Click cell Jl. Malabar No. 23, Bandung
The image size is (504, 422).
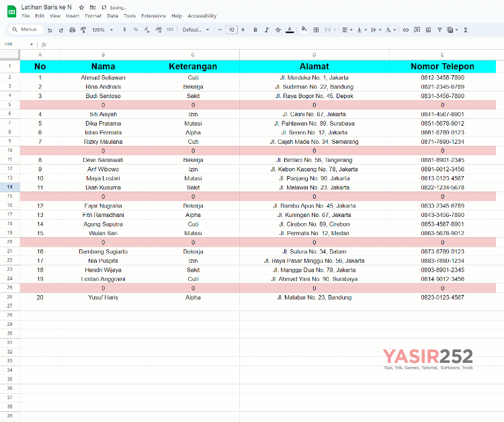314,298
